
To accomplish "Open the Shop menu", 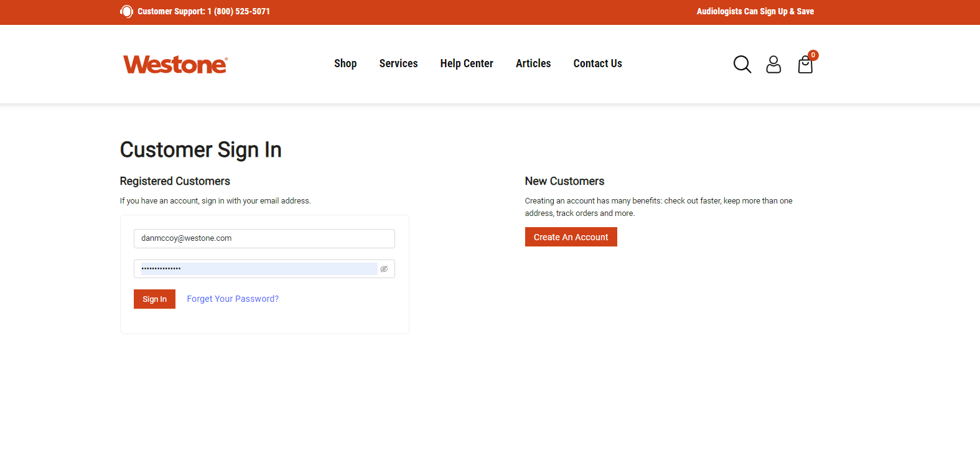I will click(x=345, y=63).
